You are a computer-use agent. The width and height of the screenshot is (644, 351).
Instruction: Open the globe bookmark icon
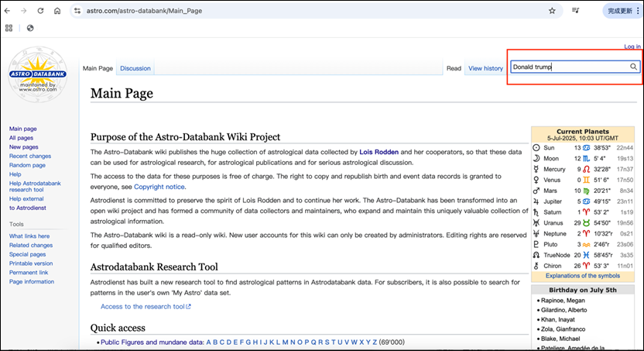[x=30, y=28]
